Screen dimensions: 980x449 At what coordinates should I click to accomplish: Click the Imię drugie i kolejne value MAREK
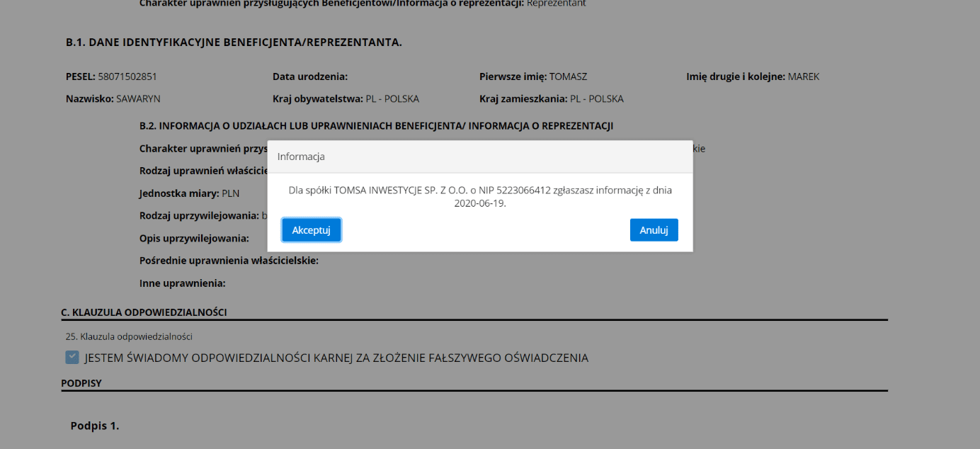point(804,76)
